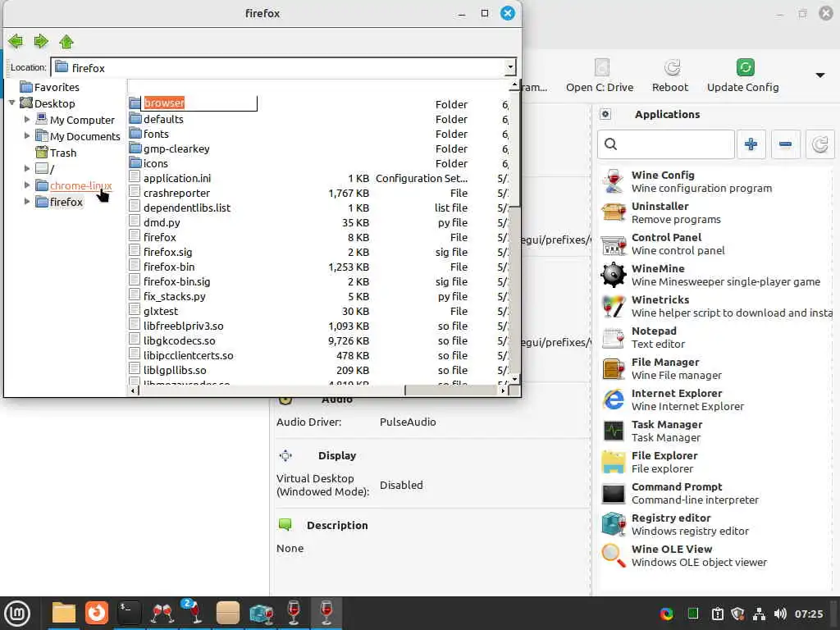The height and width of the screenshot is (630, 840).
Task: Collapse the Desktop tree node
Action: [x=11, y=103]
